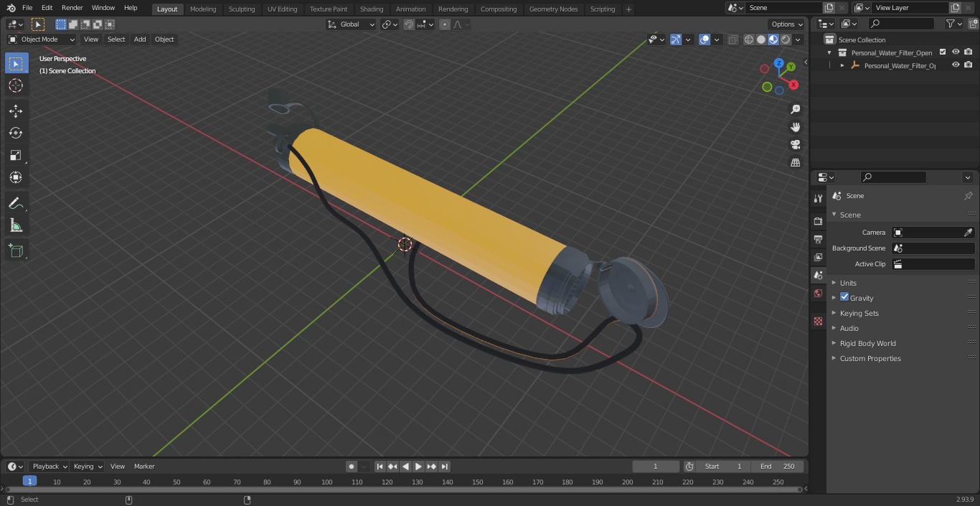Select the Select Box tool in toolbar

pos(16,63)
